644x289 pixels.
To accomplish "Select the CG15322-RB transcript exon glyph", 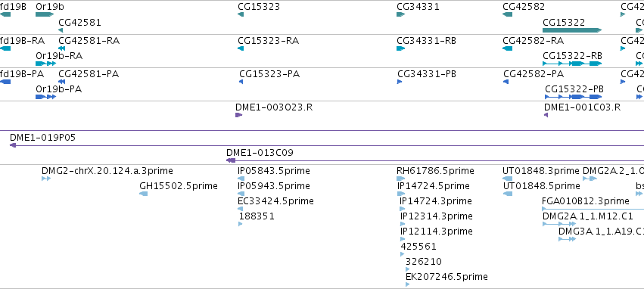I will [572, 64].
